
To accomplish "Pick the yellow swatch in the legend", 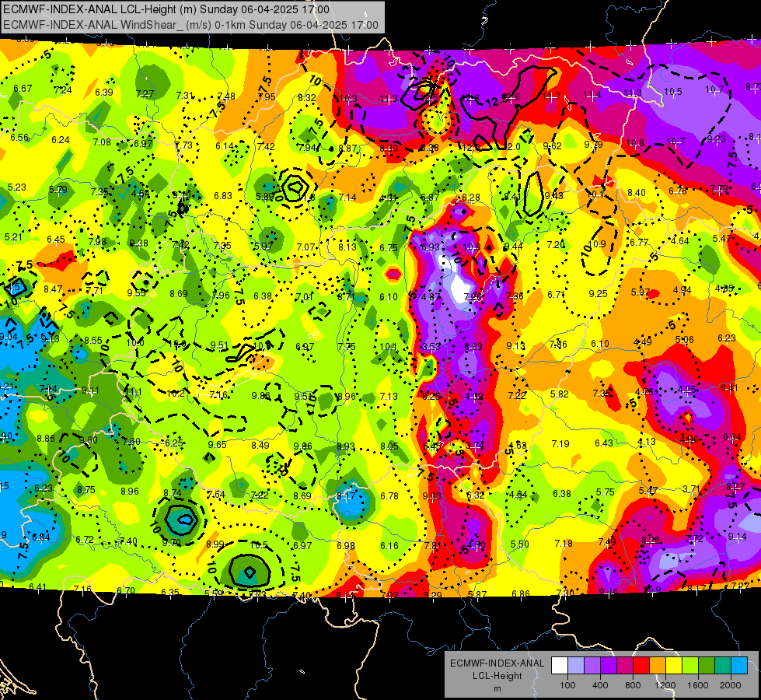I will [674, 666].
